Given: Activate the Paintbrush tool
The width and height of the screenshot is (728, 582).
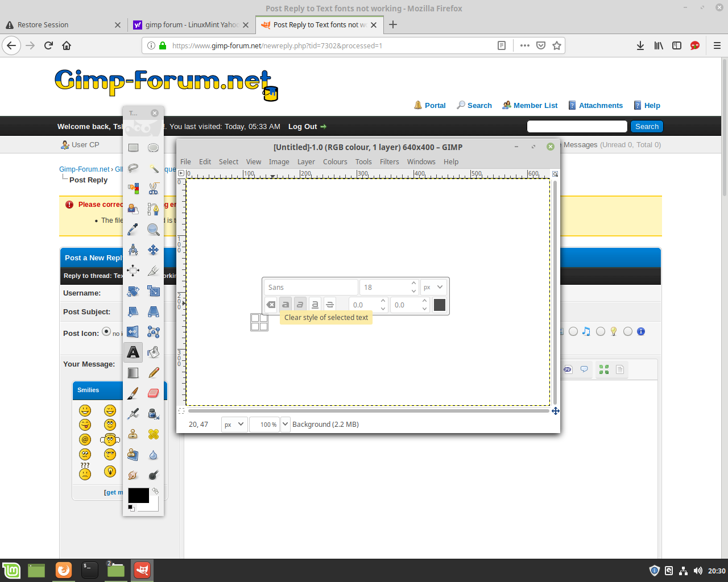Looking at the screenshot, I should (x=133, y=393).
